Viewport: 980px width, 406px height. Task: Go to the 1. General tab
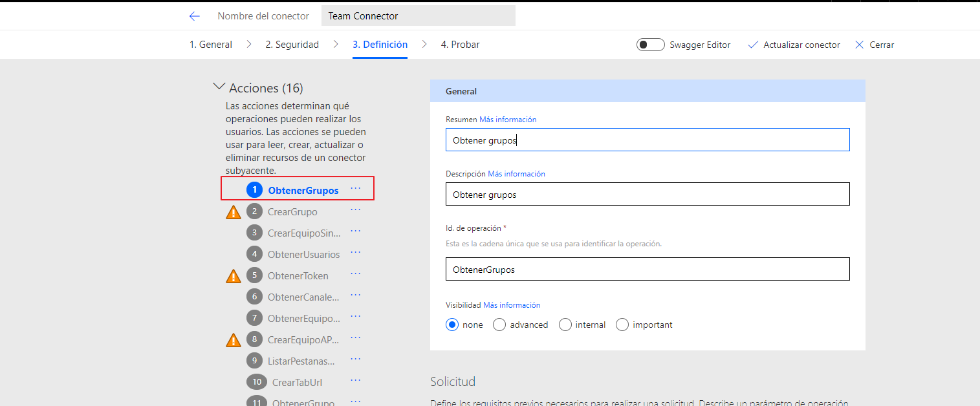pos(210,45)
